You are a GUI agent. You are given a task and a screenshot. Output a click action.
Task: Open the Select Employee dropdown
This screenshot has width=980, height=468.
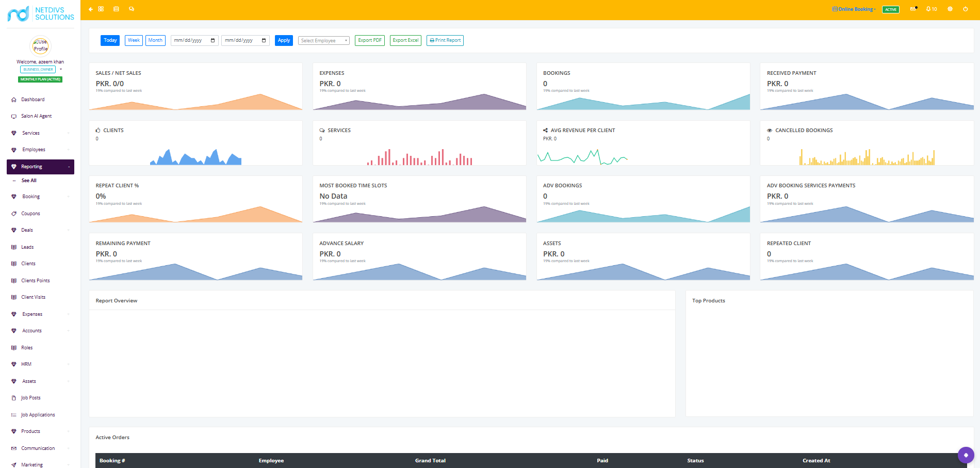(324, 41)
